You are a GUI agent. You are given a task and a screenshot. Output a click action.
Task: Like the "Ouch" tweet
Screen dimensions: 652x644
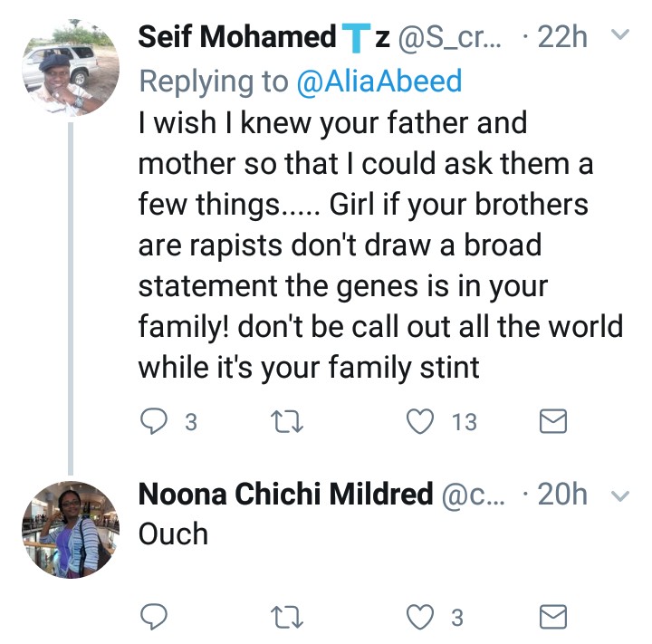coord(418,617)
